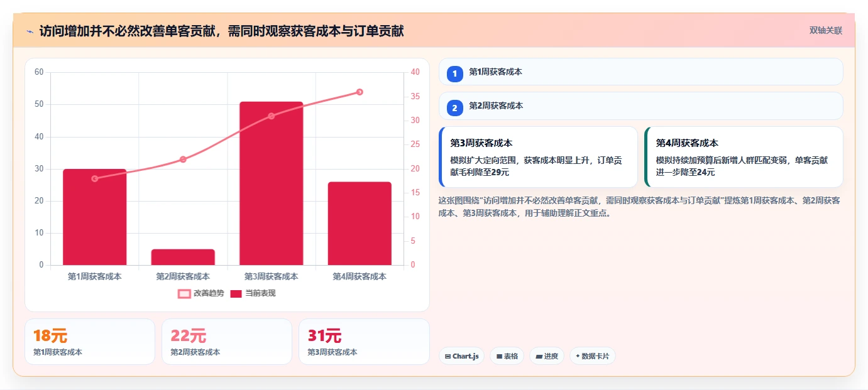This screenshot has height=390, width=868.
Task: Click the 22元 data card
Action: tap(226, 342)
